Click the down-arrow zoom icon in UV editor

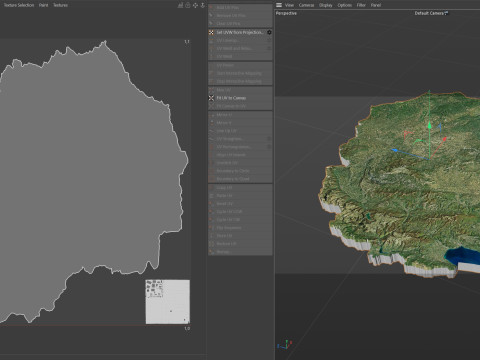click(x=203, y=5)
